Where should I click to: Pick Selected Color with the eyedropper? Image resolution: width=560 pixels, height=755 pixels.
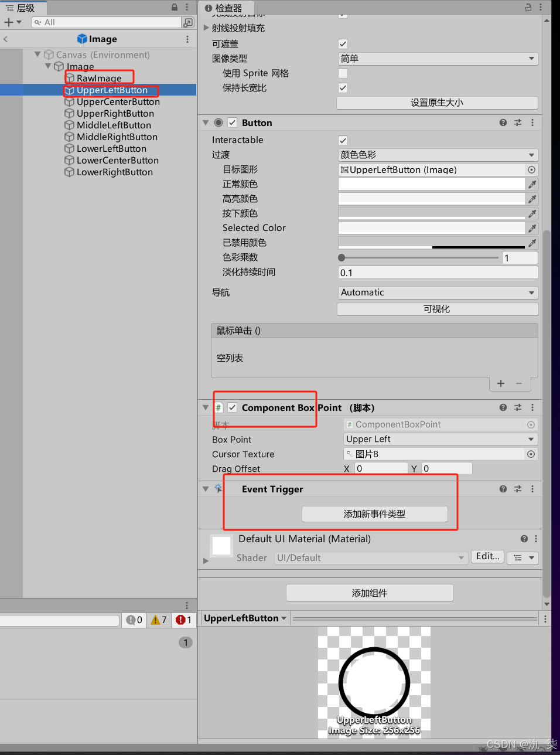coord(532,228)
